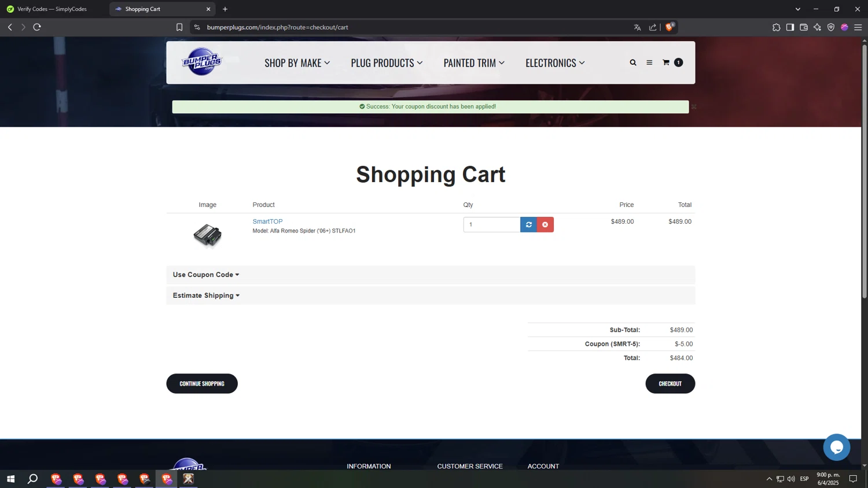Viewport: 868px width, 488px height.
Task: Open the Windows notification center icon
Action: click(853, 479)
